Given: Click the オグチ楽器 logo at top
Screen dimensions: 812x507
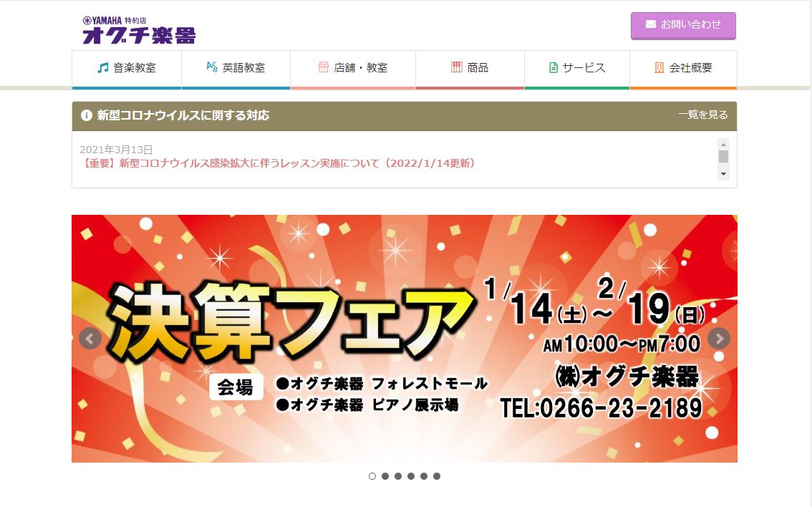Looking at the screenshot, I should [139, 30].
